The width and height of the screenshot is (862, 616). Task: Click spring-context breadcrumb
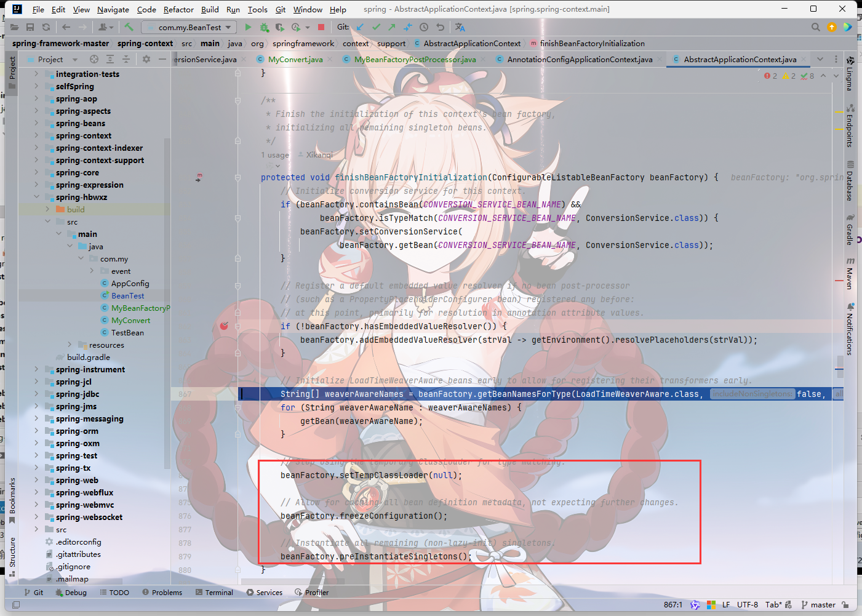(x=145, y=43)
